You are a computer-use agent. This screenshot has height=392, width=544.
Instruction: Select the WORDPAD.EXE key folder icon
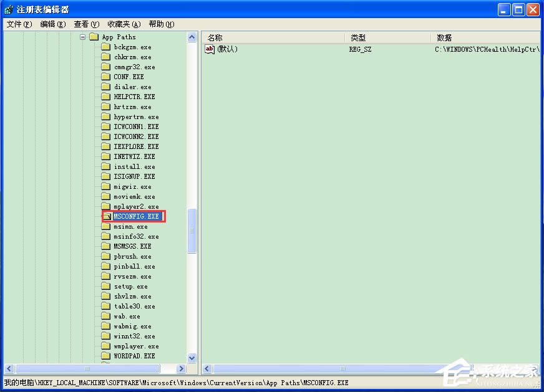click(107, 356)
